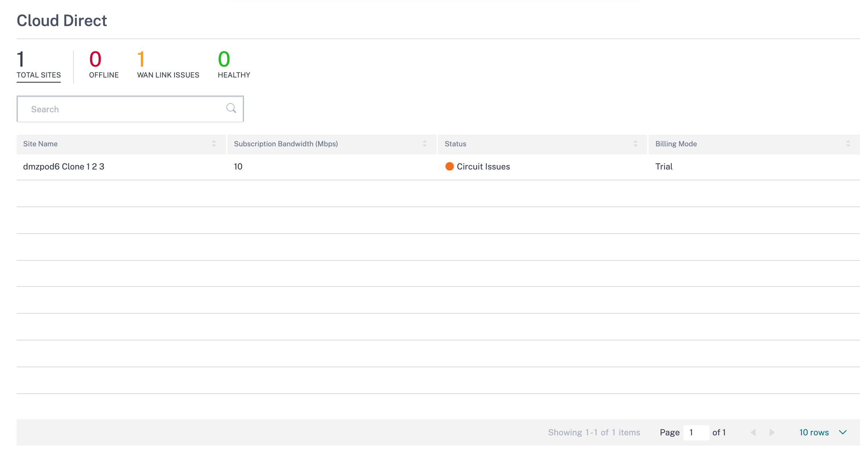Focus the Search input field
This screenshot has width=868, height=460.
130,109
